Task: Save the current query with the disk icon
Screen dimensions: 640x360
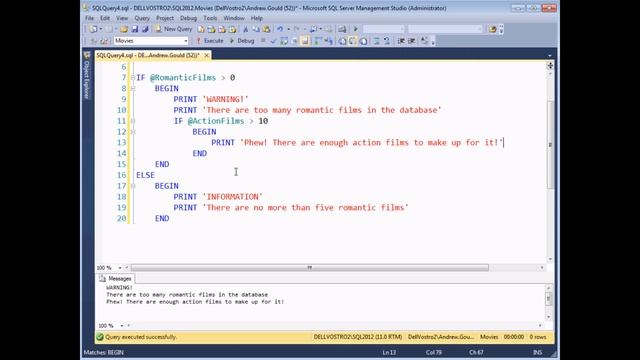Action: [x=134, y=29]
